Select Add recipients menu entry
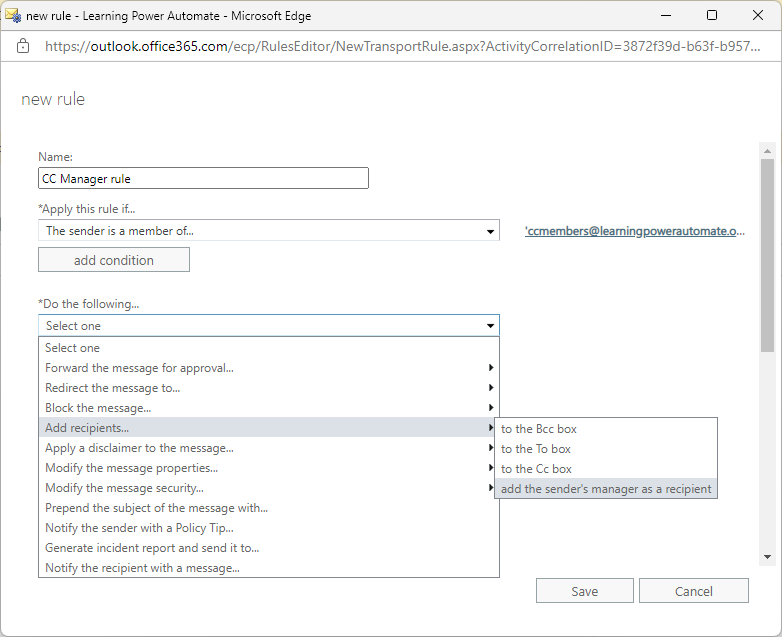This screenshot has width=782, height=637. 87,428
